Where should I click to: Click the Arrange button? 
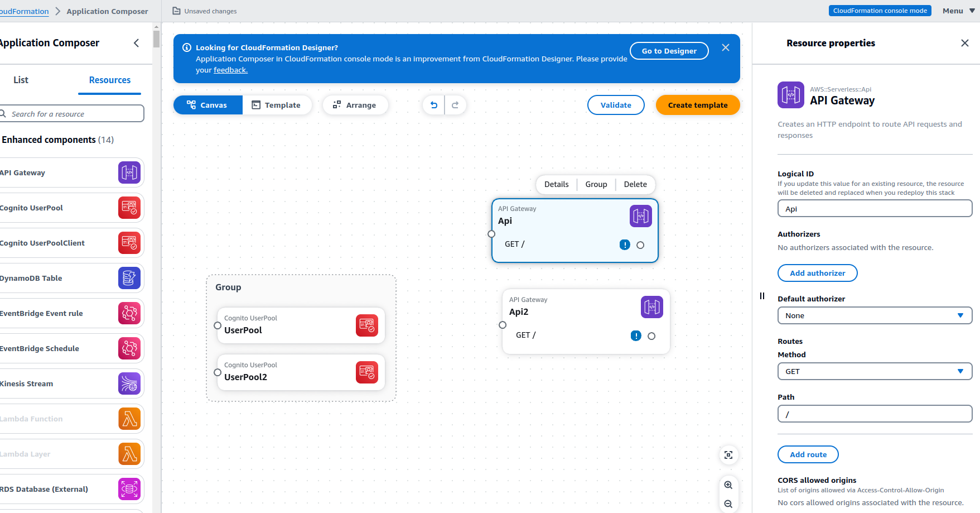[355, 105]
